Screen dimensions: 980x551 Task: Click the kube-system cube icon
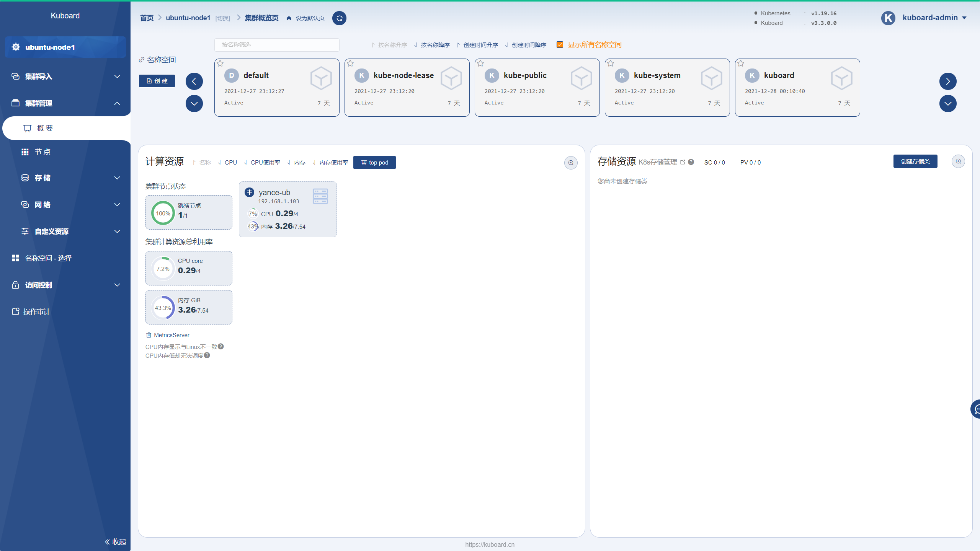(711, 78)
